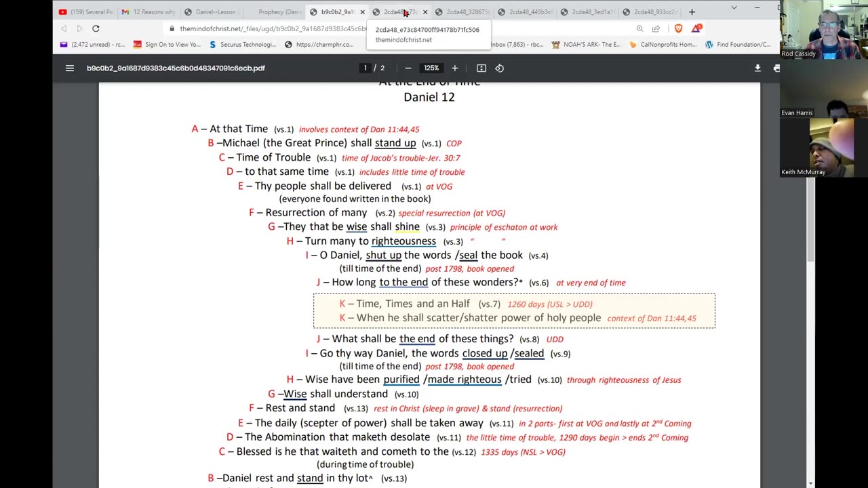
Task: Open the charmphr.co bookmark
Action: tap(319, 45)
